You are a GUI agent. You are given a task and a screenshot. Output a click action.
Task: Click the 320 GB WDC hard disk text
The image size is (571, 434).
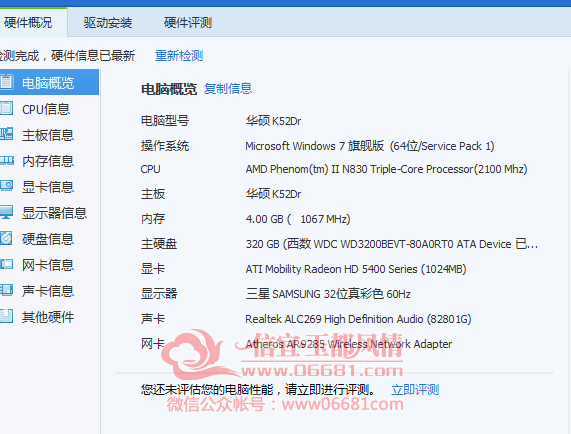point(391,244)
